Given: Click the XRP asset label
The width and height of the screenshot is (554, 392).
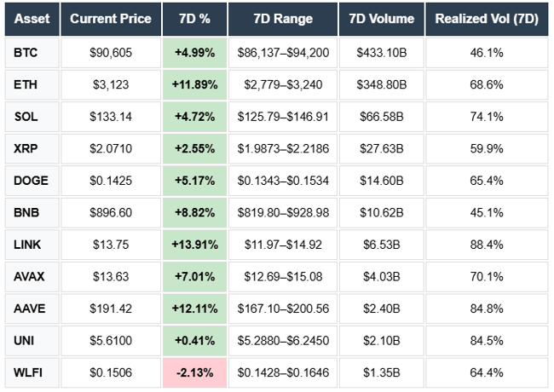Looking at the screenshot, I should click(26, 148).
